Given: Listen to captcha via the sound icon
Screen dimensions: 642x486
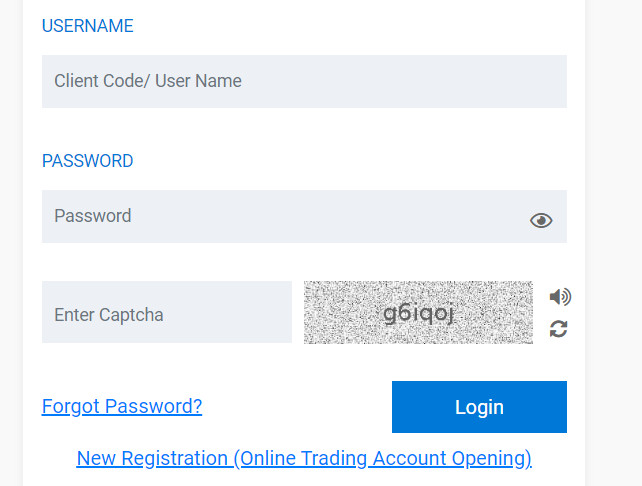Looking at the screenshot, I should click(560, 297).
